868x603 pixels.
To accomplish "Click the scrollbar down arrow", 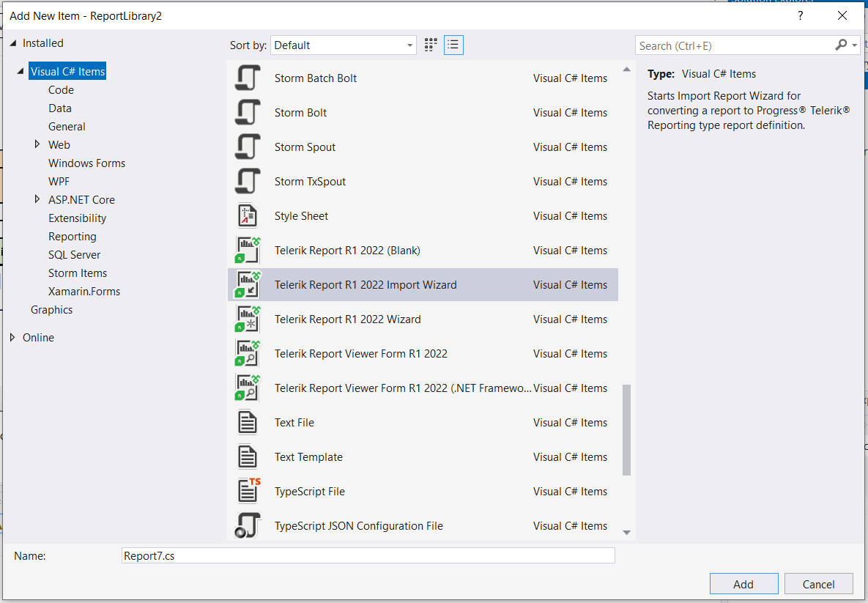I will click(626, 533).
